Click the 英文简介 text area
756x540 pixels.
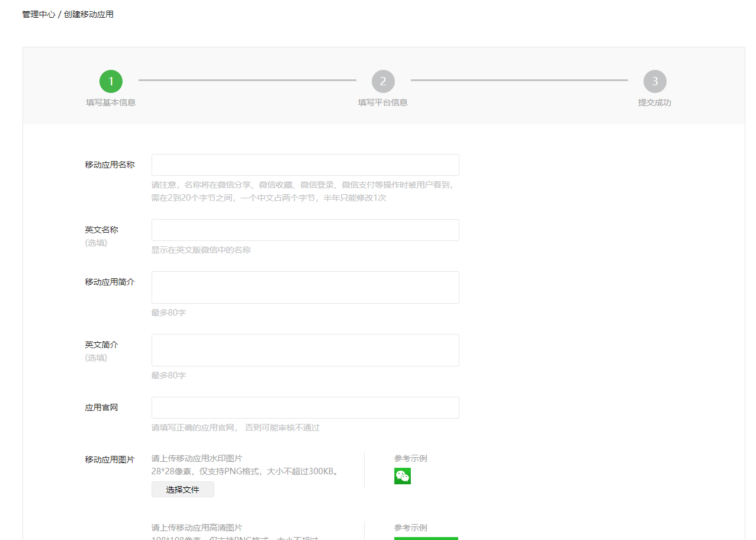305,351
